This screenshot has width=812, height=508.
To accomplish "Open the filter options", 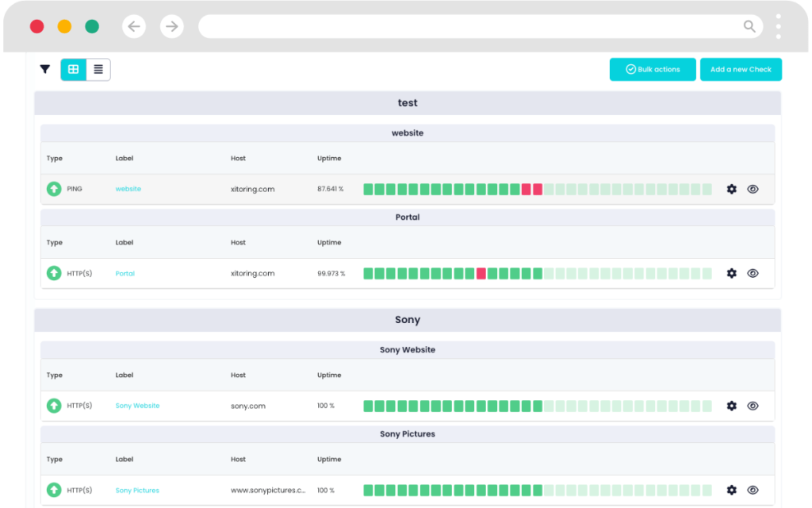I will click(x=44, y=69).
